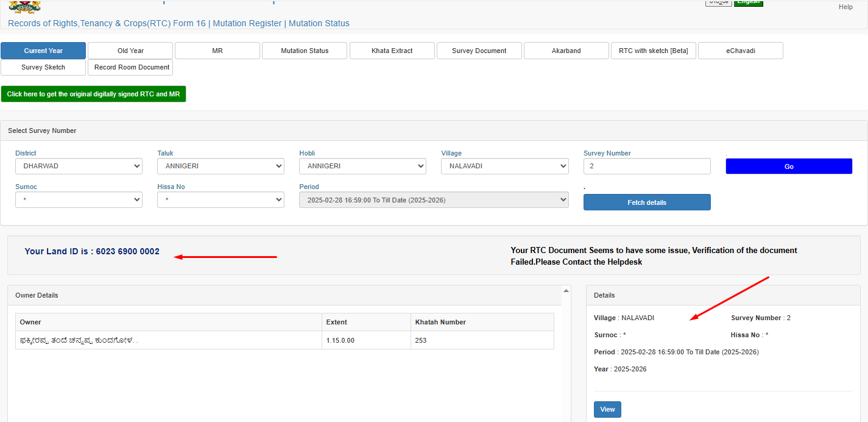868x422 pixels.
Task: Click the green digitally signed RTC button
Action: click(x=93, y=94)
